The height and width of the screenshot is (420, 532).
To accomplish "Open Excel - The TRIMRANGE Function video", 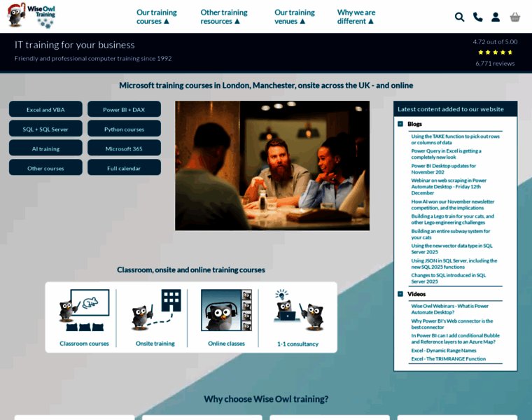I will tap(448, 358).
